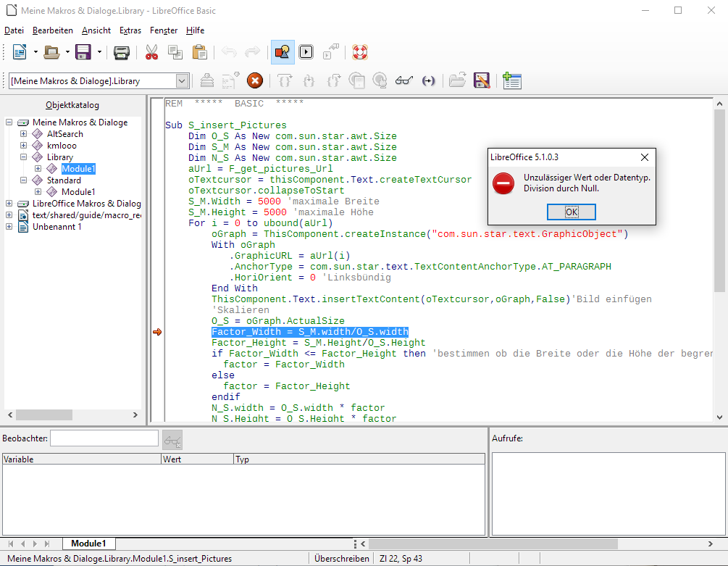
Task: Expand the kmlooo library node
Action: point(23,146)
